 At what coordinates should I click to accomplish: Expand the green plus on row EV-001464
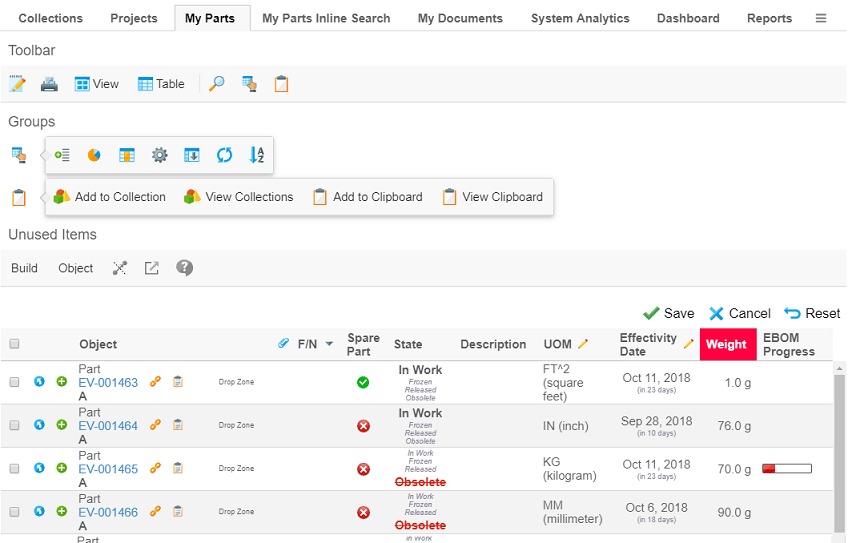click(x=62, y=425)
